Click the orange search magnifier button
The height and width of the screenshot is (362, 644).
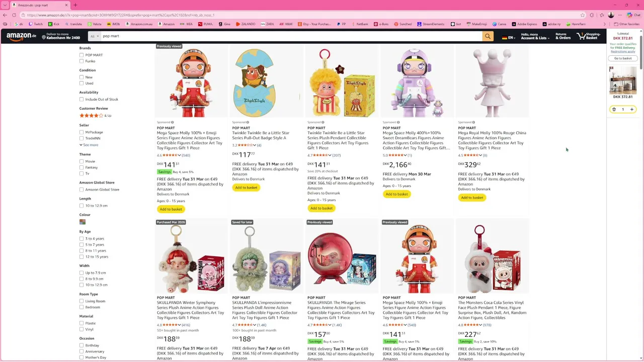pyautogui.click(x=487, y=36)
